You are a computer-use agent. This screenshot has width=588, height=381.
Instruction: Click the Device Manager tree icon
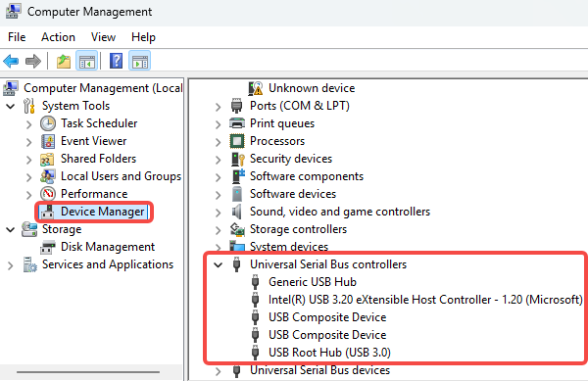pos(47,212)
